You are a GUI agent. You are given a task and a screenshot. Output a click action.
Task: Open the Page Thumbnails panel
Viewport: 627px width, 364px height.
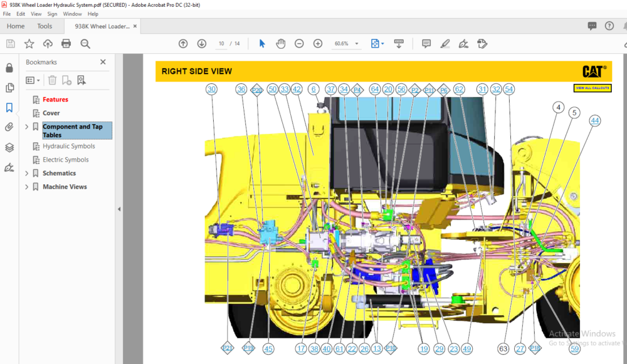(x=9, y=88)
